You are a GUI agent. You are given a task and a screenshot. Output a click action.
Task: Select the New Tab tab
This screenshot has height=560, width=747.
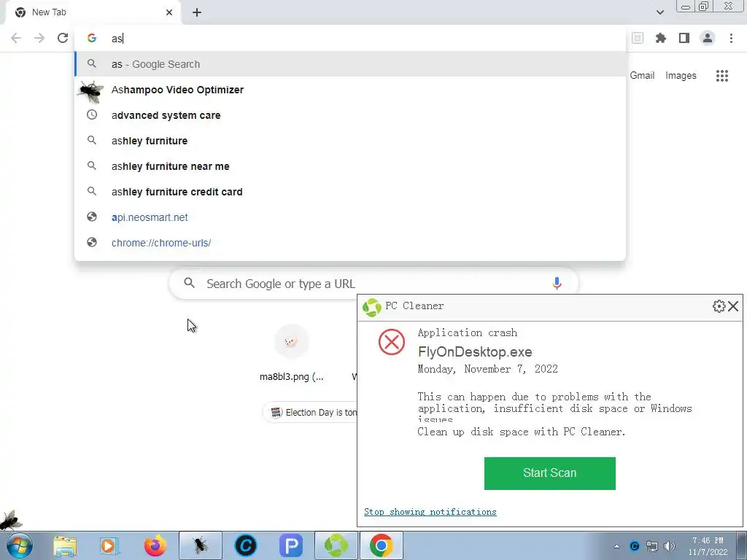[93, 12]
